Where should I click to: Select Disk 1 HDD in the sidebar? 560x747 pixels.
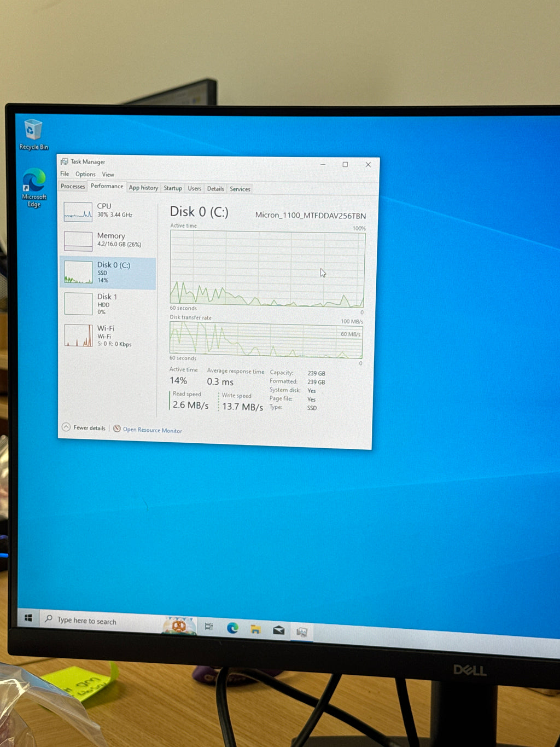pyautogui.click(x=107, y=304)
